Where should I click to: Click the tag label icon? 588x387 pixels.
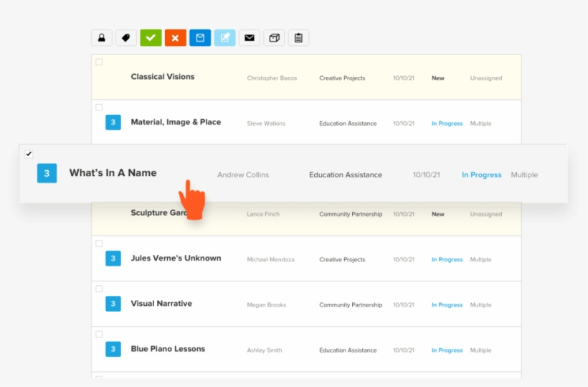[126, 38]
